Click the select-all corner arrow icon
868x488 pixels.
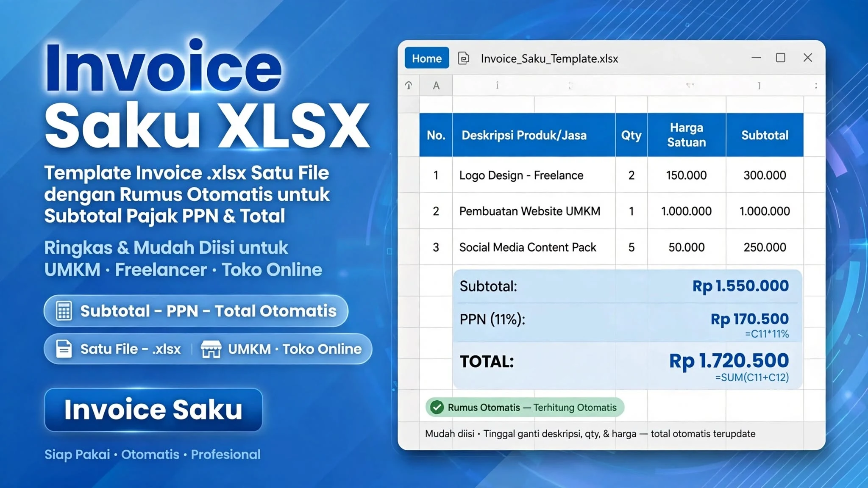pyautogui.click(x=409, y=86)
